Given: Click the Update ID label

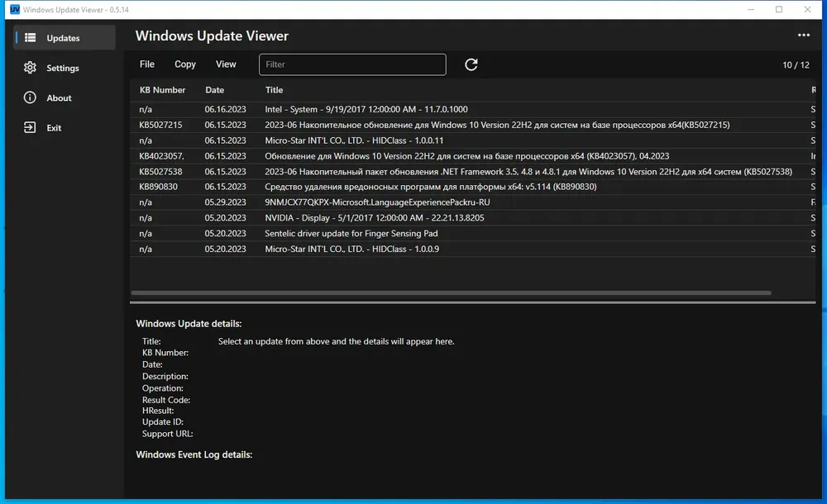Looking at the screenshot, I should pos(163,421).
